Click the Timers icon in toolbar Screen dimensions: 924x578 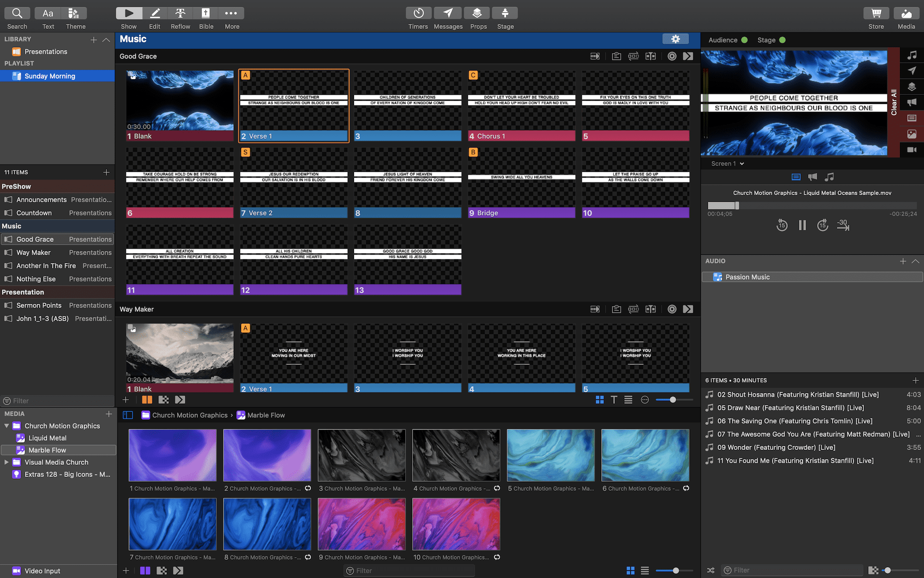(x=417, y=13)
